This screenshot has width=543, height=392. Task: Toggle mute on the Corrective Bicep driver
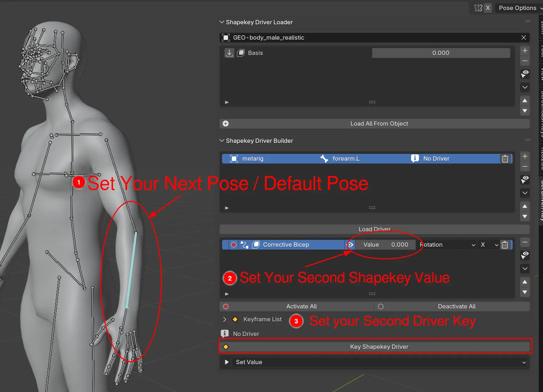pos(234,245)
